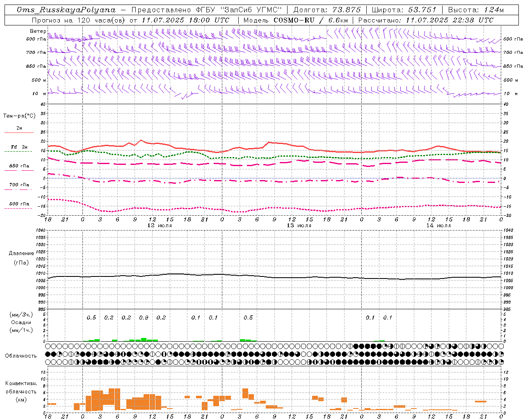Click the Давление pressure panel label
The width and height of the screenshot is (525, 420).
pos(21,253)
